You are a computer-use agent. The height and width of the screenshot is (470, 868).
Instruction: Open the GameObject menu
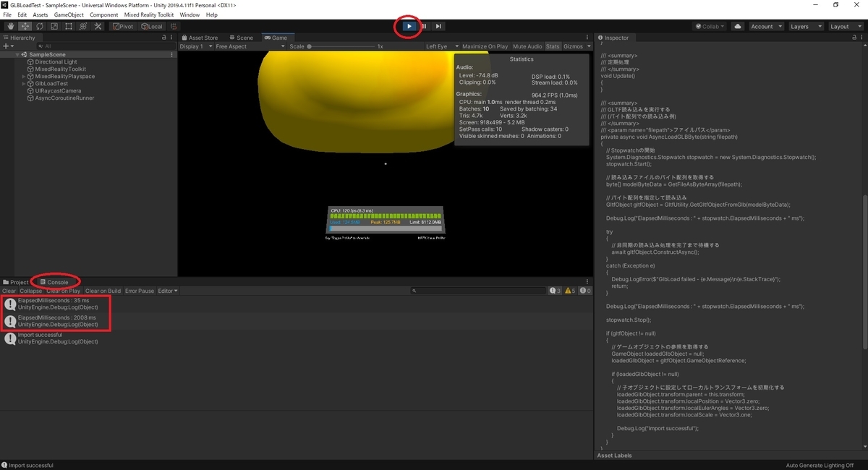click(x=69, y=14)
